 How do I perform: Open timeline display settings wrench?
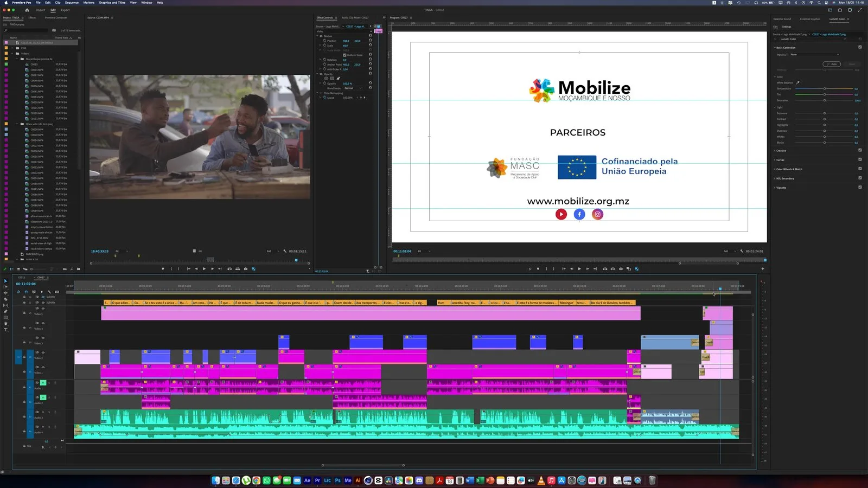49,292
